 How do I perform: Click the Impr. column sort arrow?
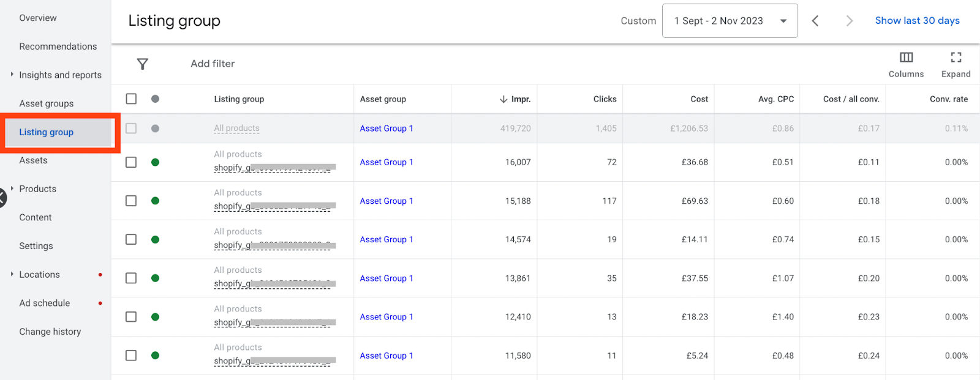tap(503, 99)
